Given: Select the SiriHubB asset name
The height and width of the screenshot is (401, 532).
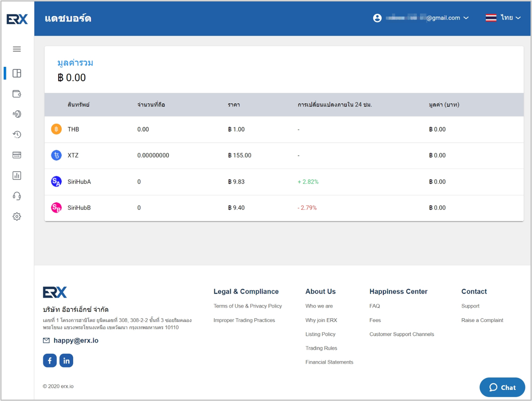Looking at the screenshot, I should [x=79, y=208].
